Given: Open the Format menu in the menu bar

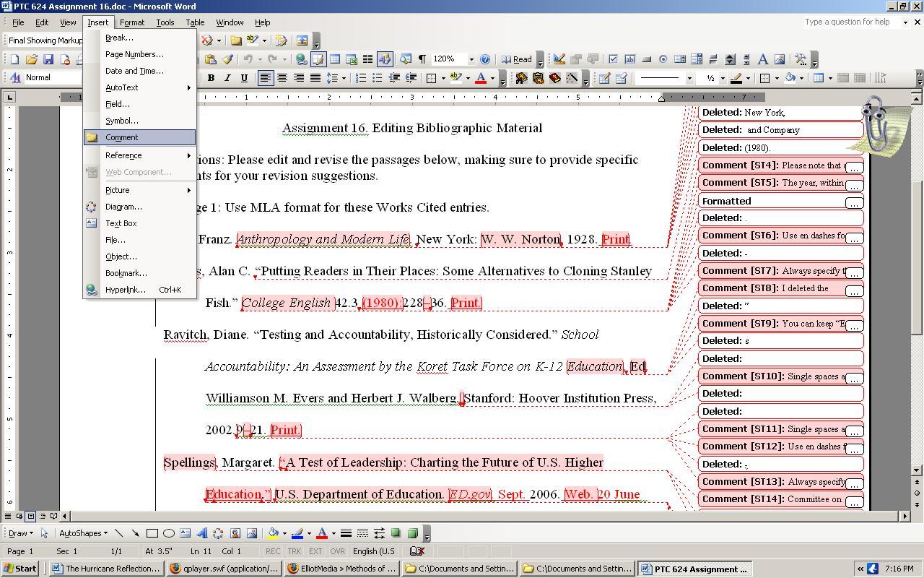Looking at the screenshot, I should (132, 22).
